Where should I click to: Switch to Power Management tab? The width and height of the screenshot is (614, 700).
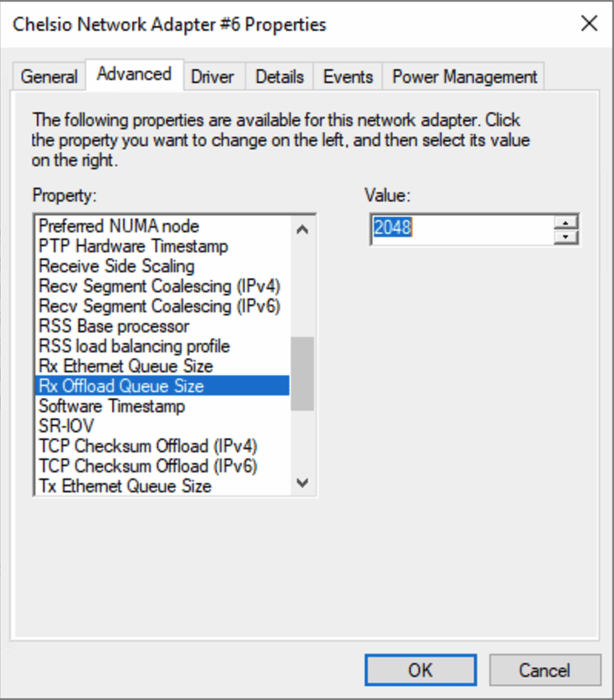[x=464, y=76]
